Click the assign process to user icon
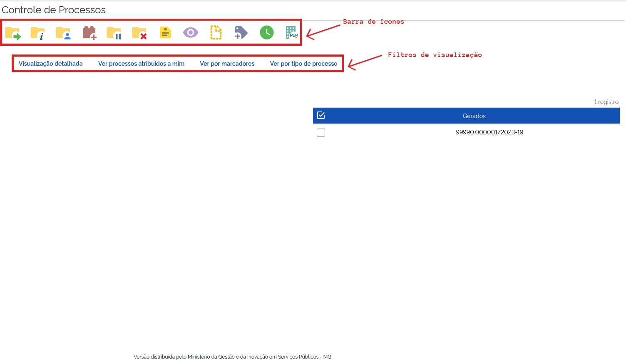 coord(63,33)
